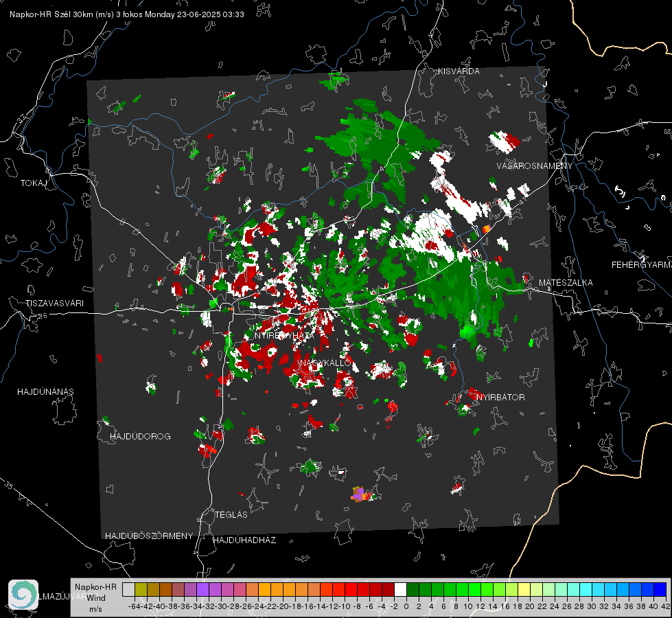Viewport: 672px width, 618px height.
Task: Click road number 37 near Tokaj
Action: click(21, 118)
